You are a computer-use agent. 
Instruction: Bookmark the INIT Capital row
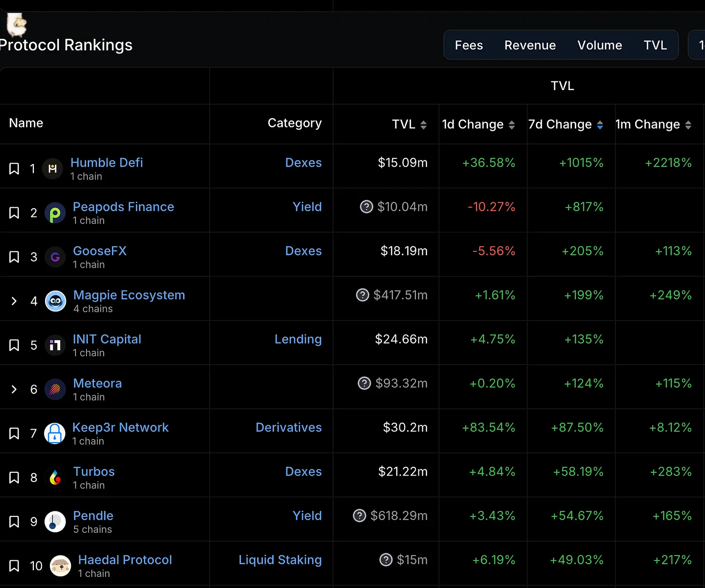coord(14,345)
